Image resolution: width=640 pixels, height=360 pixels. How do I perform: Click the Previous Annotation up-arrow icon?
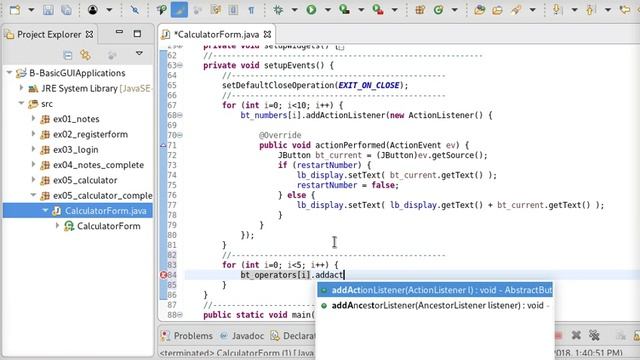pyautogui.click(x=590, y=10)
